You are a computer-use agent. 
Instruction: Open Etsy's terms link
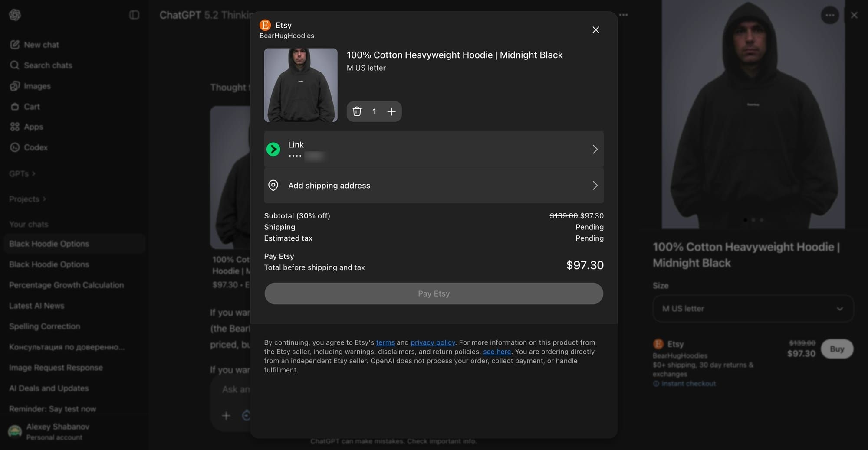[x=385, y=342]
